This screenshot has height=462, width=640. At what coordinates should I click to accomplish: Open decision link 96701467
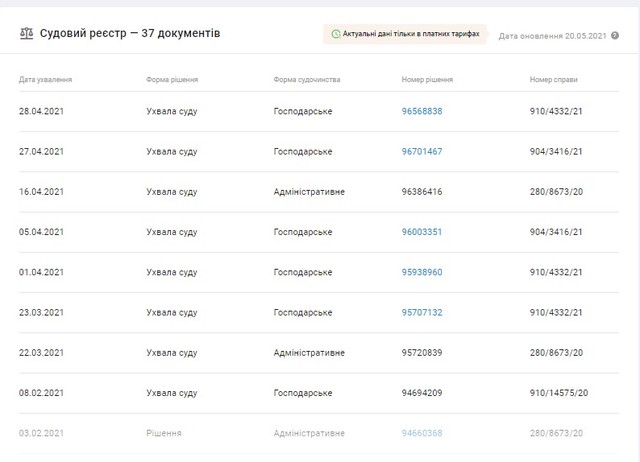click(421, 152)
